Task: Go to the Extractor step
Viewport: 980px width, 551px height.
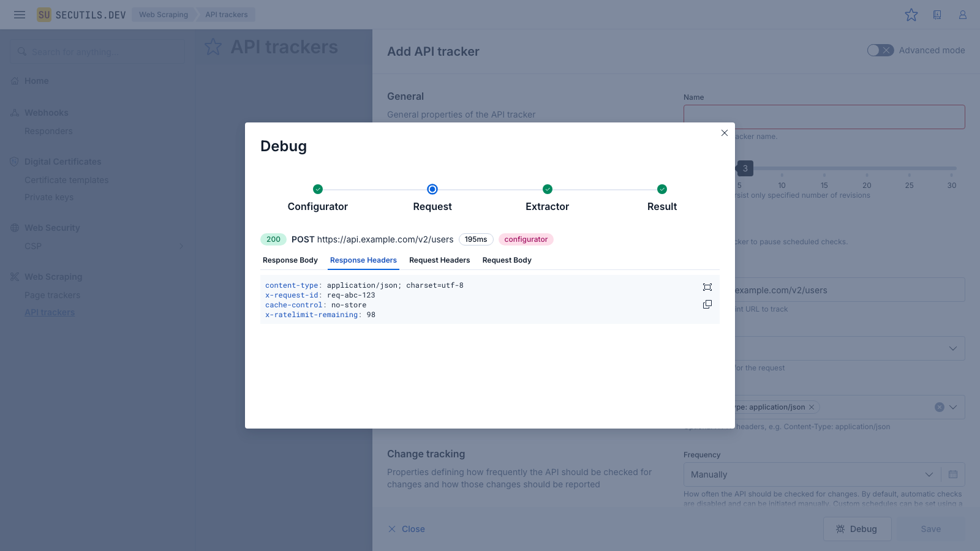Action: [x=547, y=189]
